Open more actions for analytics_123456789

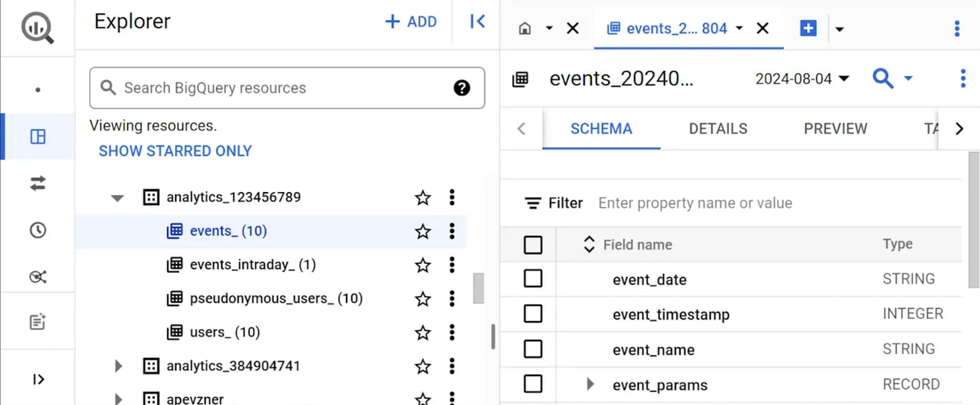[x=452, y=197]
